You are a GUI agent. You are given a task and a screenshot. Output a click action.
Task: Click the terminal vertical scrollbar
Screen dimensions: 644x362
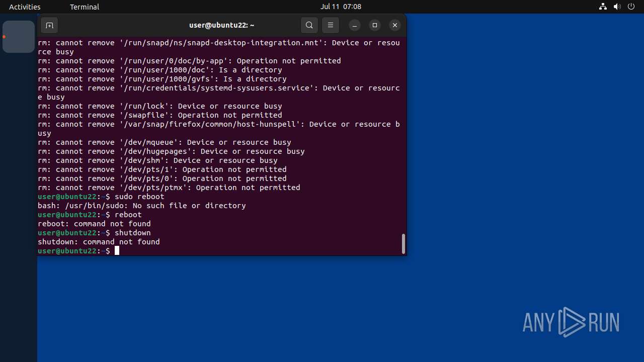tap(403, 243)
